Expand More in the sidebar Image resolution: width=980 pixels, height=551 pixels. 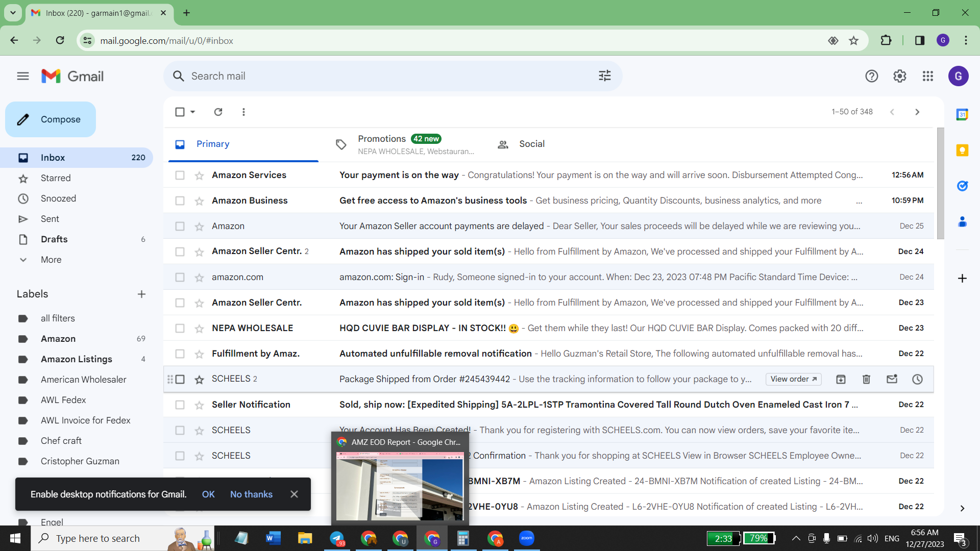pos(51,260)
